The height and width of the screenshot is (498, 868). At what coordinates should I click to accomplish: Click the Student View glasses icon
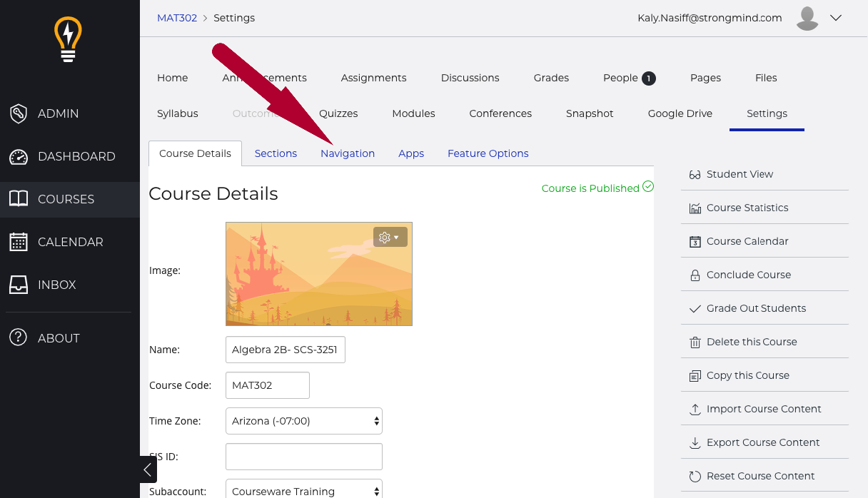coord(695,175)
